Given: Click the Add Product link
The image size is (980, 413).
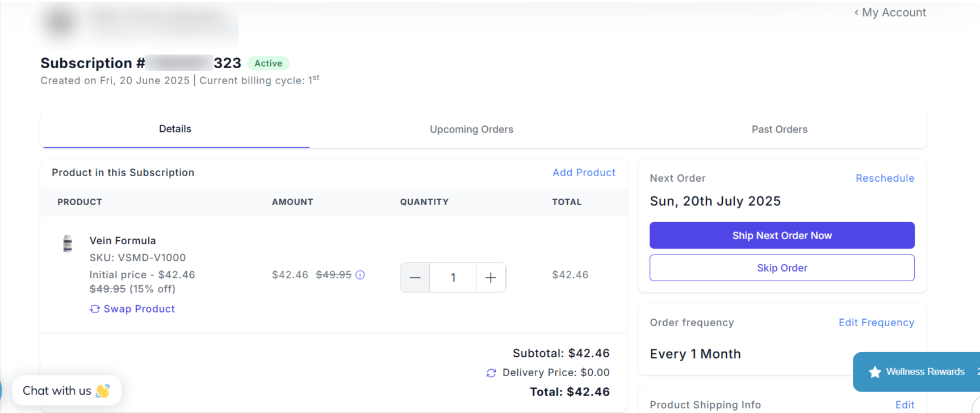Looking at the screenshot, I should [x=584, y=173].
